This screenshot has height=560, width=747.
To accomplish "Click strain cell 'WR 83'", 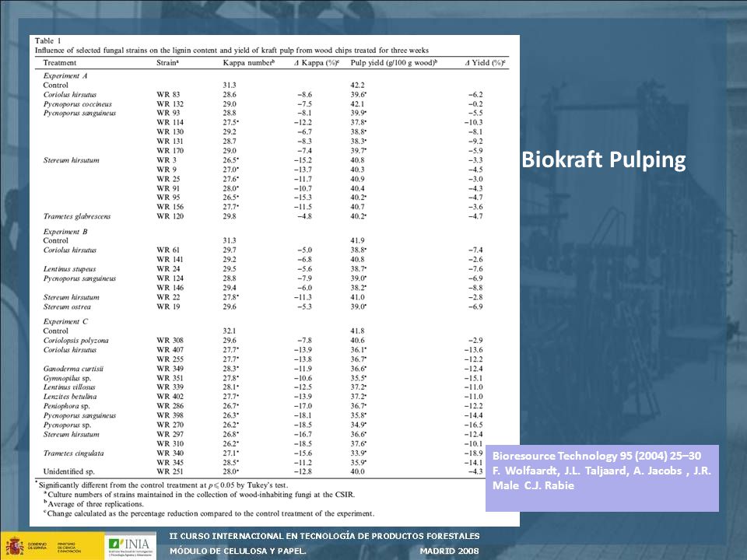I will pyautogui.click(x=168, y=94).
